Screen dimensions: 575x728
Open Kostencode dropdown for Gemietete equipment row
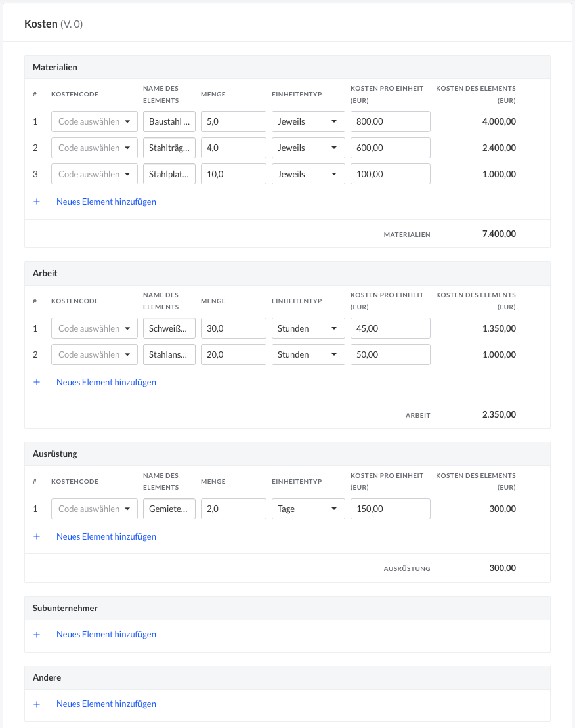click(x=95, y=509)
